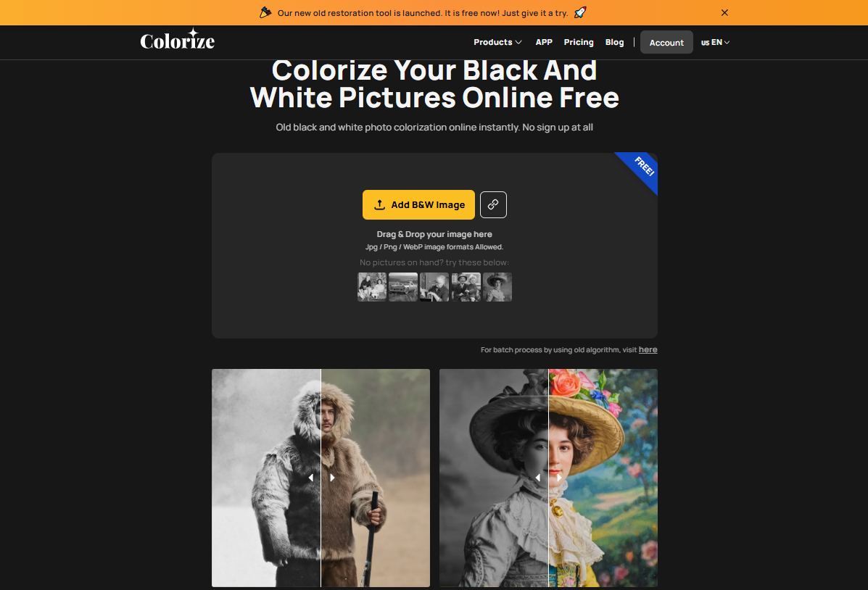Screen dimensions: 868x590
Task: Go to the Pricing page
Action: (579, 42)
